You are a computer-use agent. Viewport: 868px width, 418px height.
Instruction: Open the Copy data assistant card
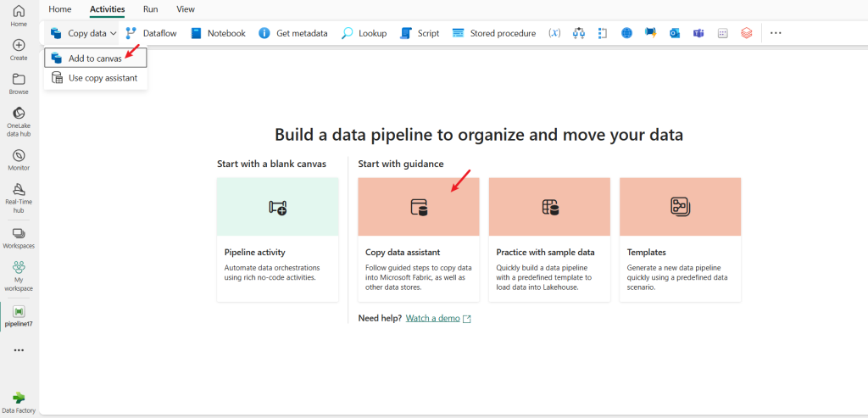click(x=419, y=240)
